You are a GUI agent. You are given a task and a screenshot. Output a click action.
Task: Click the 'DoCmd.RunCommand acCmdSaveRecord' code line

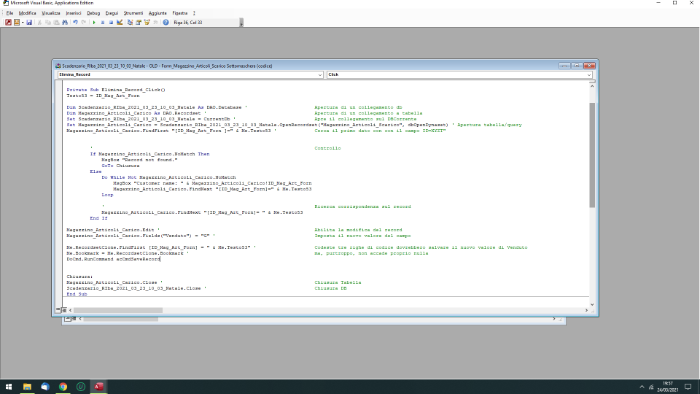click(x=113, y=259)
